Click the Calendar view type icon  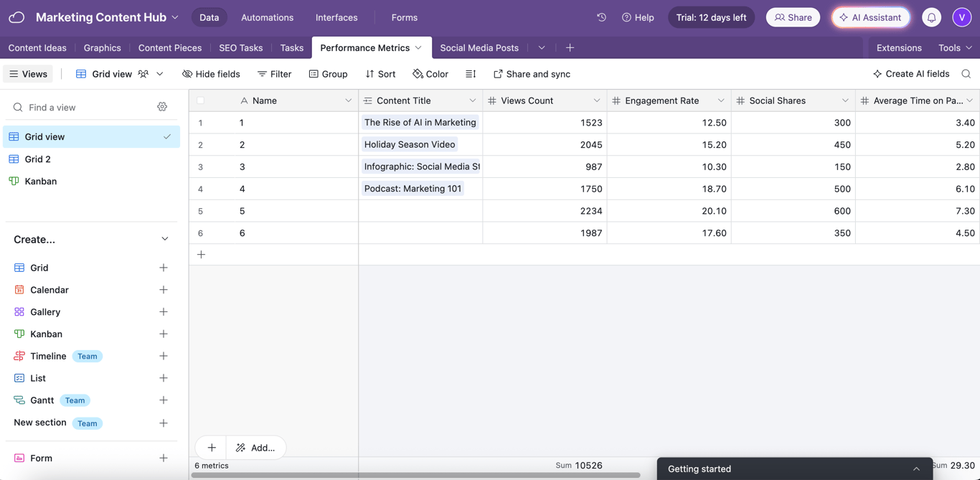19,290
